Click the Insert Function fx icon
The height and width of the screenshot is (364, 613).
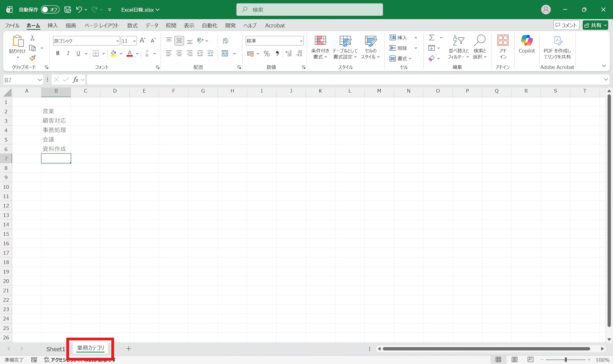tap(76, 80)
